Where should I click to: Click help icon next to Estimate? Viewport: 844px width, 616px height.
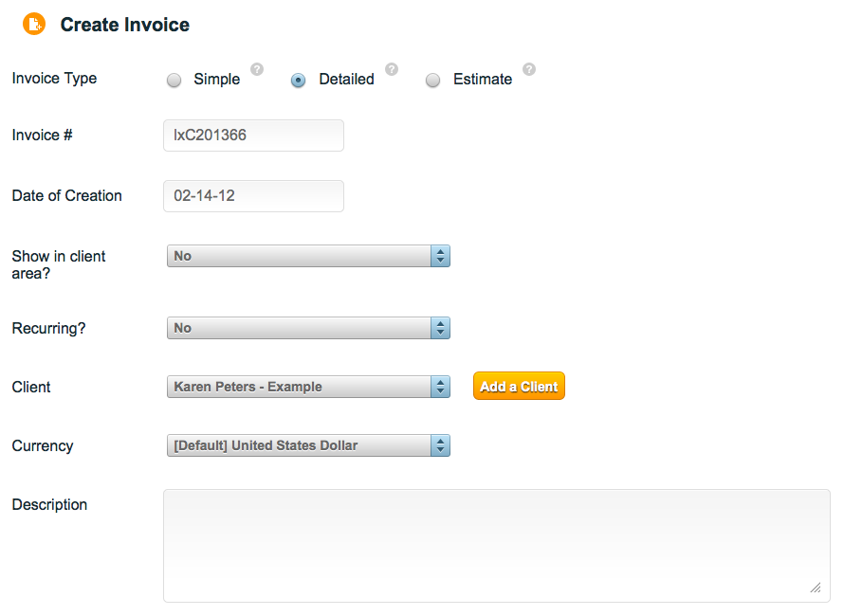[x=529, y=69]
